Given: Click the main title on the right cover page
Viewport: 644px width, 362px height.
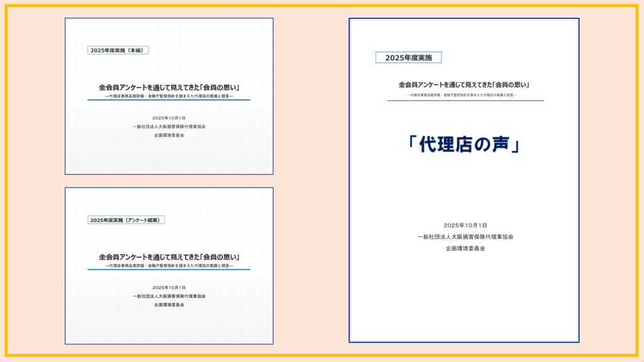Looking at the screenshot, I should [x=465, y=85].
